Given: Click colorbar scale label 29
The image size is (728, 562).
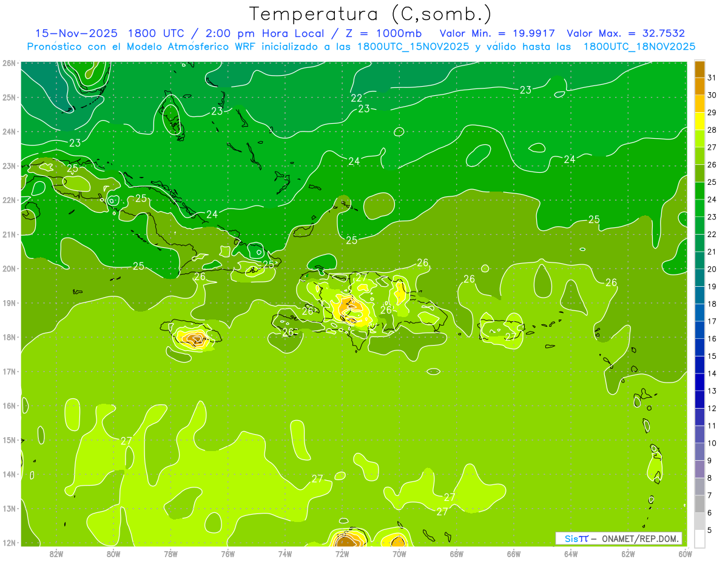Looking at the screenshot, I should pos(712,113).
